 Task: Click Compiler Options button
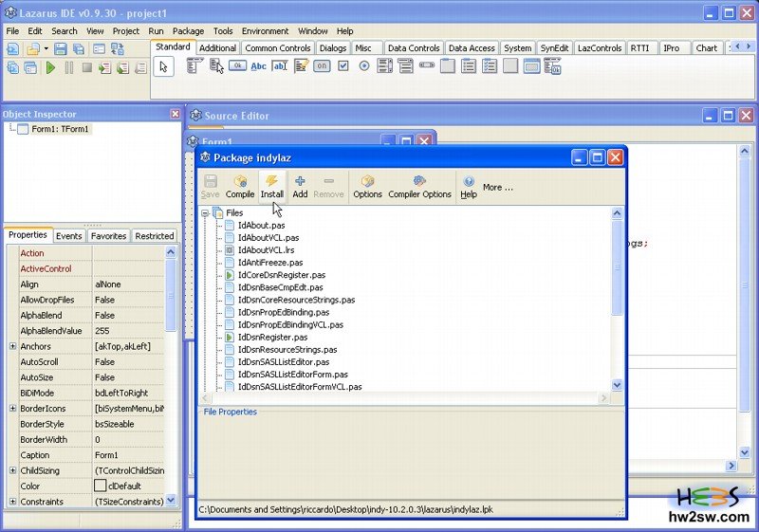[419, 187]
